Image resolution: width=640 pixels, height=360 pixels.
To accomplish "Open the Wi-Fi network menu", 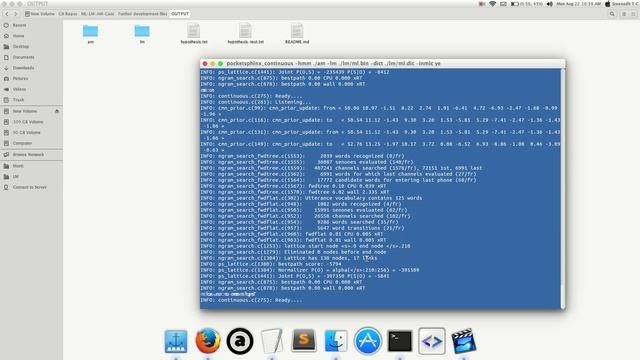I will [493, 4].
